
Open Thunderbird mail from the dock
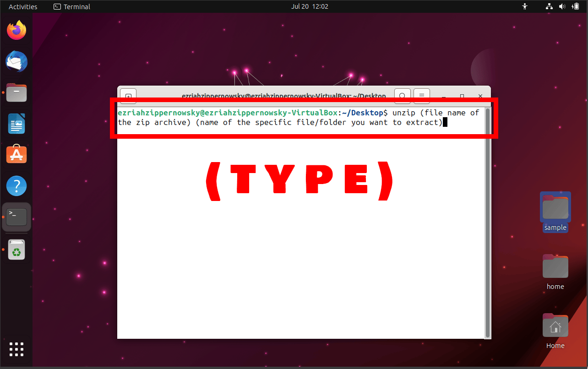tap(16, 61)
